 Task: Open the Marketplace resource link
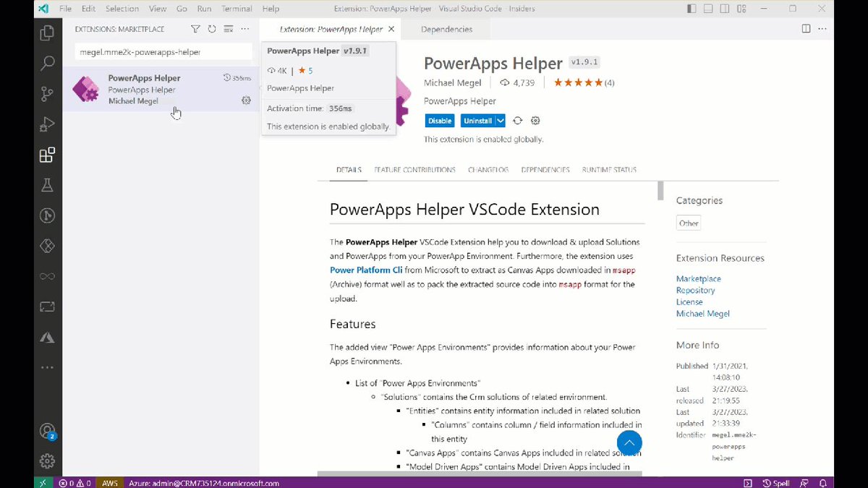coord(698,278)
